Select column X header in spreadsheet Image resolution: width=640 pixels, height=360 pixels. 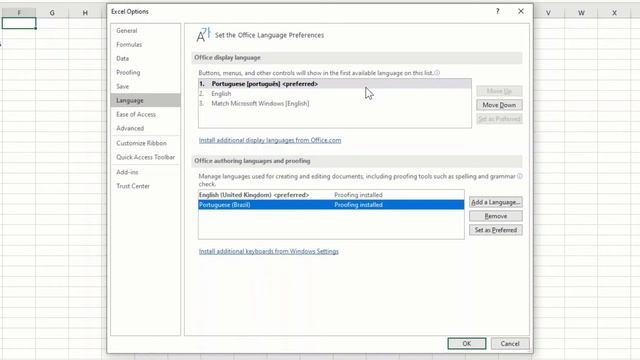[614, 13]
